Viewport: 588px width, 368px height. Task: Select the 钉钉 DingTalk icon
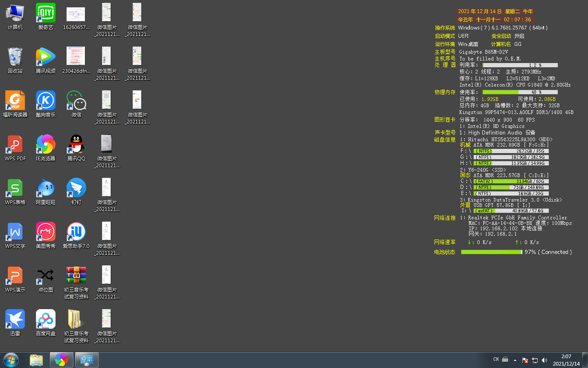click(76, 192)
